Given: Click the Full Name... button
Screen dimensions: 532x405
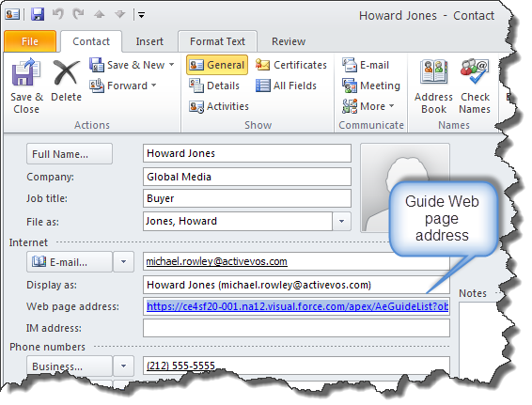Looking at the screenshot, I should tap(70, 154).
